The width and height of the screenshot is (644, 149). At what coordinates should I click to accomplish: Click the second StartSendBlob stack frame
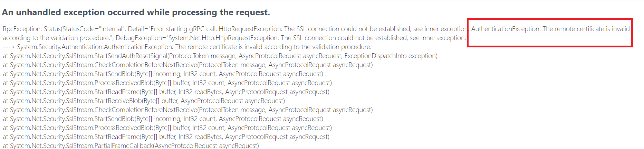[163, 119]
